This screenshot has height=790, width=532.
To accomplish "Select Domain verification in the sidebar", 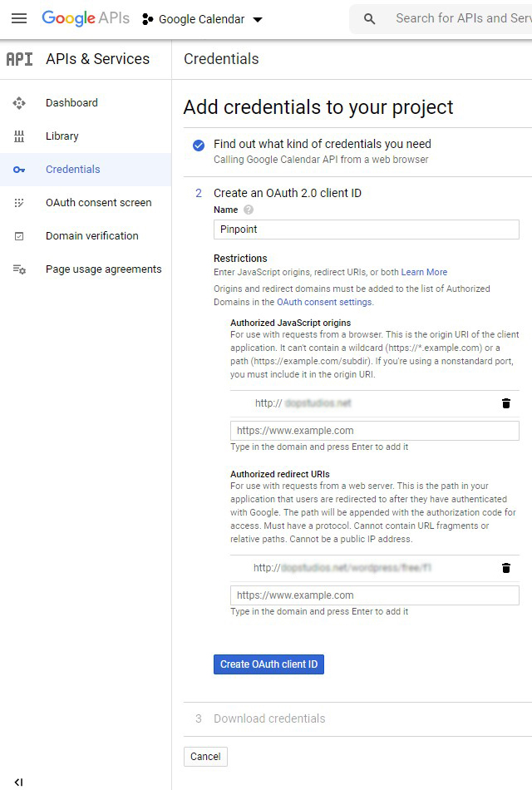I will click(91, 236).
